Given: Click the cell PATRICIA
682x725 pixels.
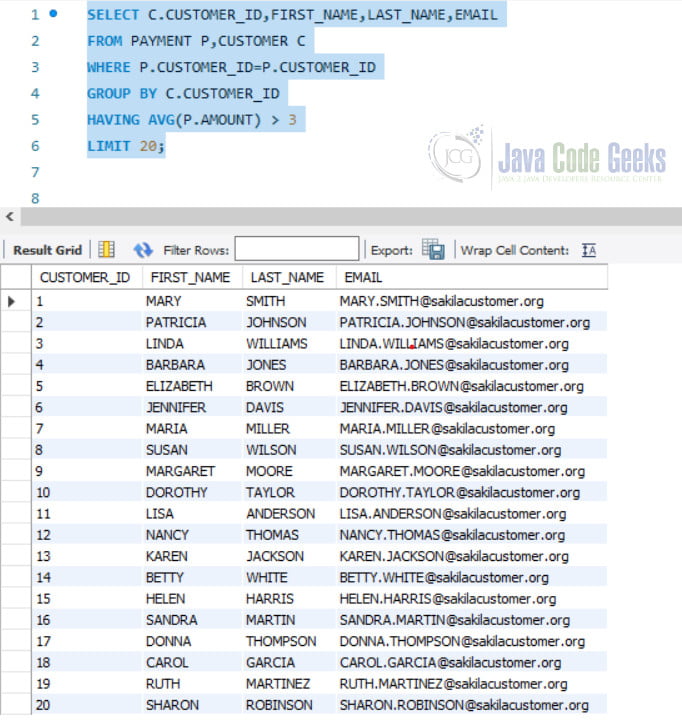Looking at the screenshot, I should coord(176,323).
